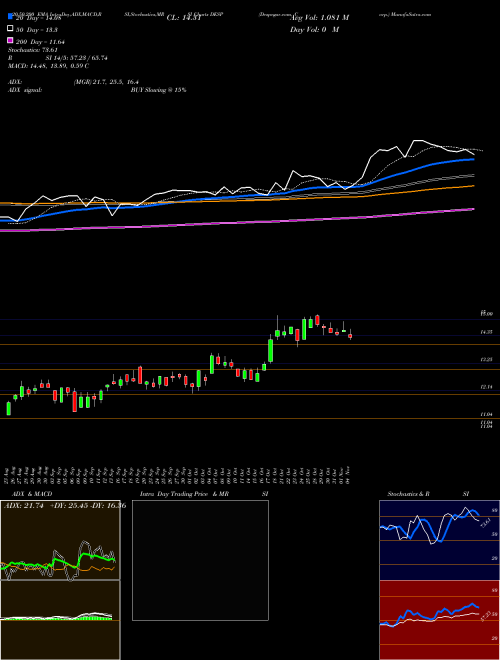
Task: Click the 12.14 price axis label
Action: click(487, 386)
